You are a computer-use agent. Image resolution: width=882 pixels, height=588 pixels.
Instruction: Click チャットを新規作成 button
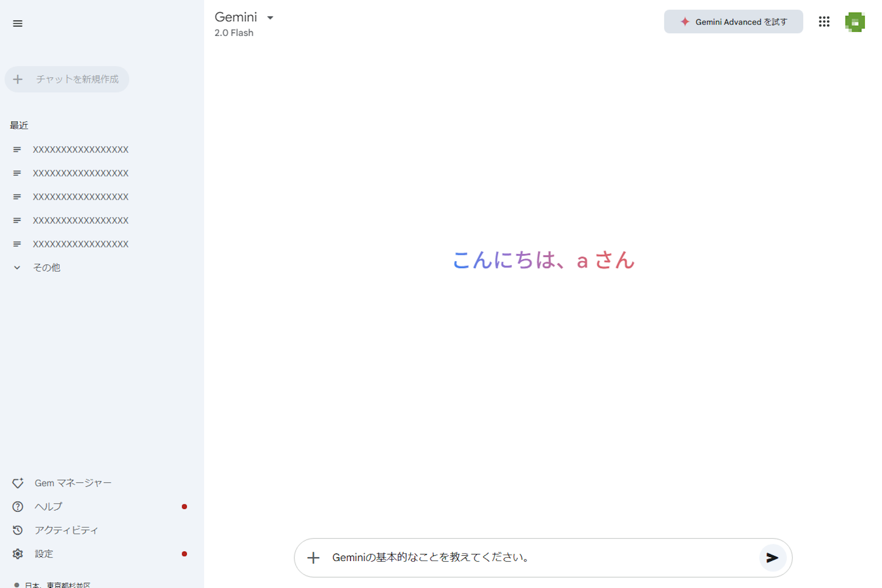[67, 79]
